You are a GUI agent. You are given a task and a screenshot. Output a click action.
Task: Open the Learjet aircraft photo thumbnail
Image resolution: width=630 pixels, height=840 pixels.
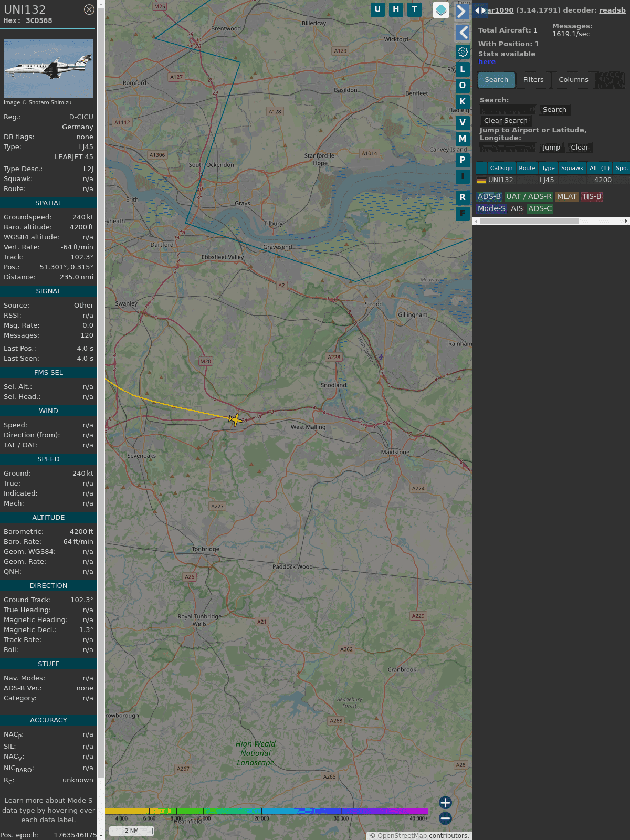click(48, 68)
